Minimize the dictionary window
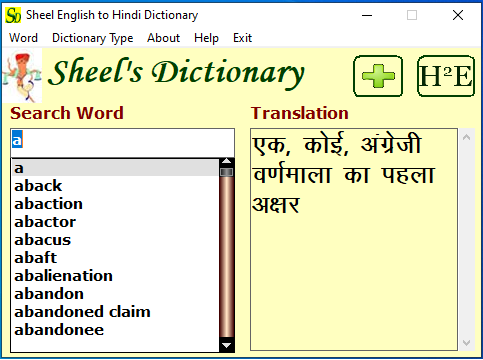Viewport: 483px width, 360px height. point(367,15)
